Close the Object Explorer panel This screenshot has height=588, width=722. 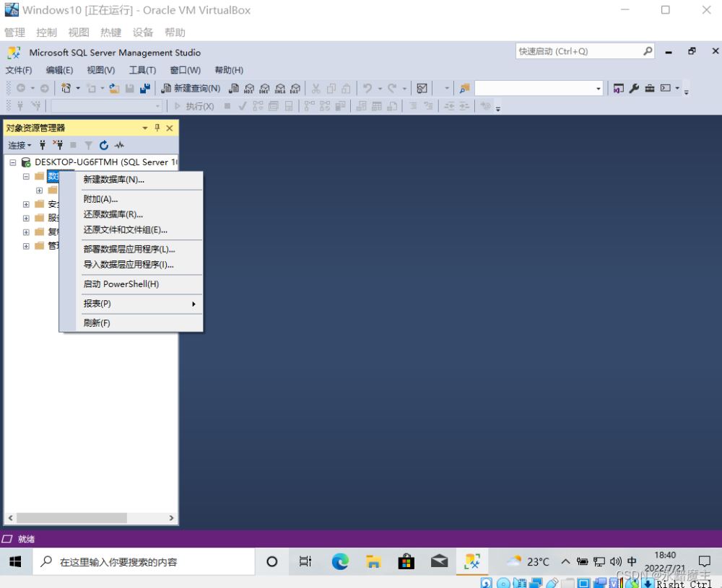pyautogui.click(x=170, y=128)
